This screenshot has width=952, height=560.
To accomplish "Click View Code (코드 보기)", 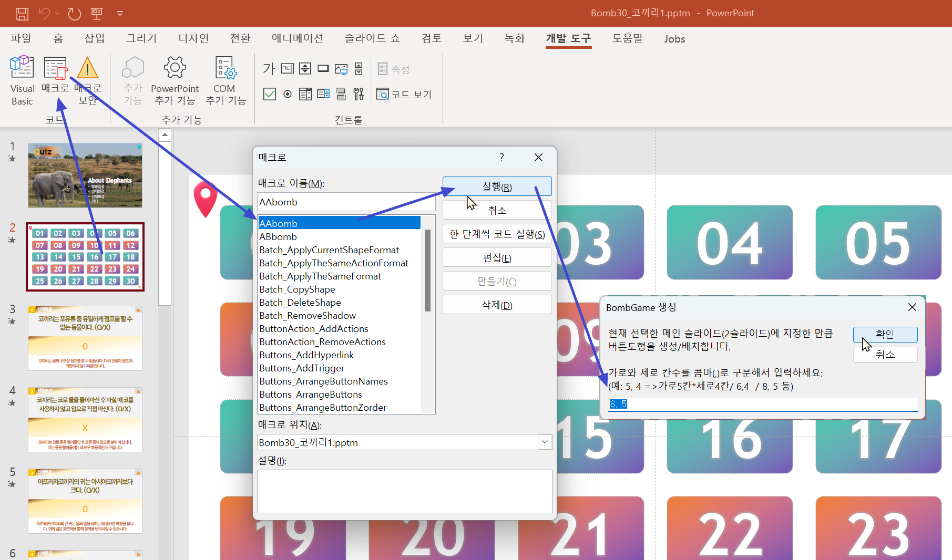I will click(x=404, y=95).
